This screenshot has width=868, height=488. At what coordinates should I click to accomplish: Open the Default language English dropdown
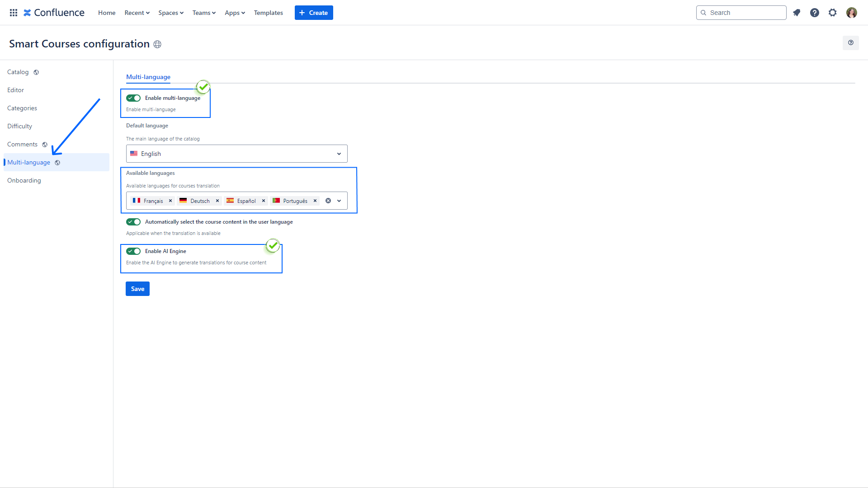[x=236, y=154]
